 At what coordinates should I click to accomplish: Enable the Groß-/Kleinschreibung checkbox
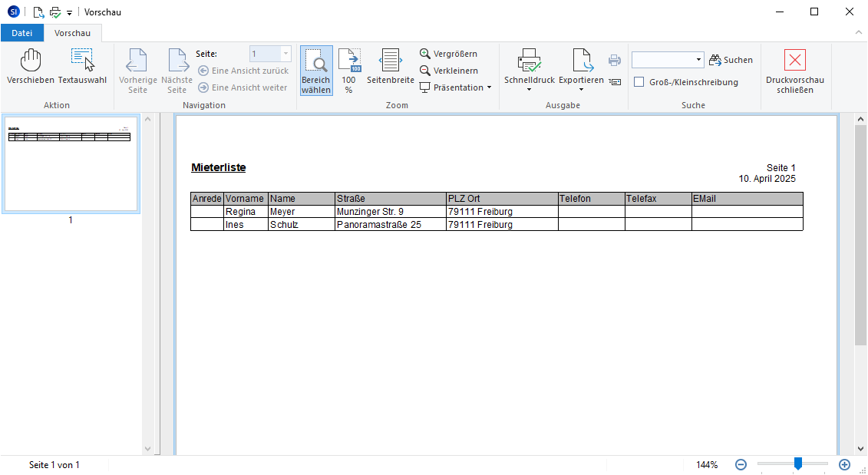click(639, 82)
